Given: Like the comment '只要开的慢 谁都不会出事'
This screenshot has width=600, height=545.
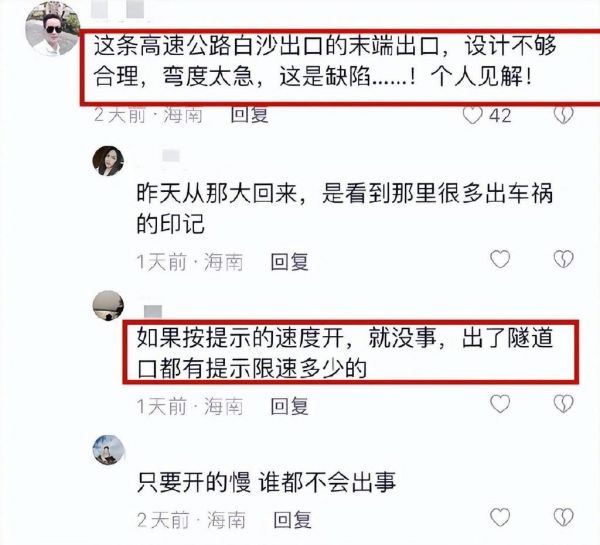Looking at the screenshot, I should click(500, 517).
